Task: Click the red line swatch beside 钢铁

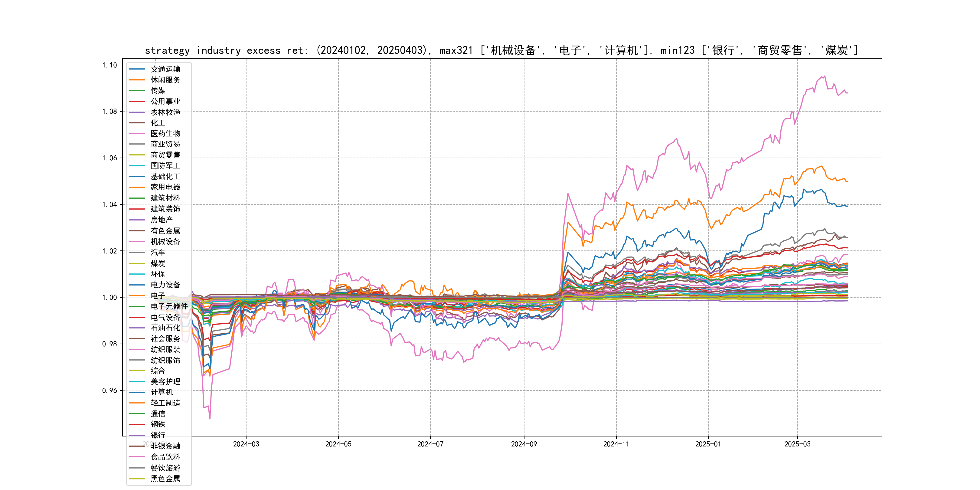Action: coord(137,424)
